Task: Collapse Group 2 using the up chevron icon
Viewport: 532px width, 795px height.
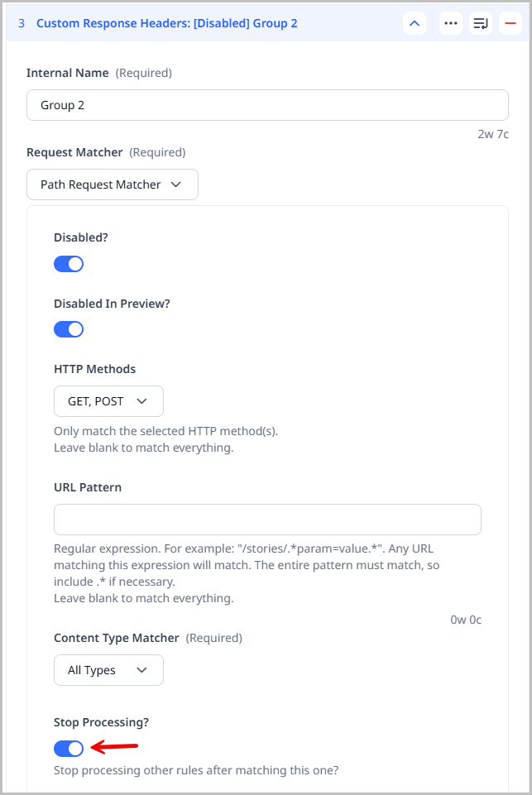Action: tap(415, 22)
